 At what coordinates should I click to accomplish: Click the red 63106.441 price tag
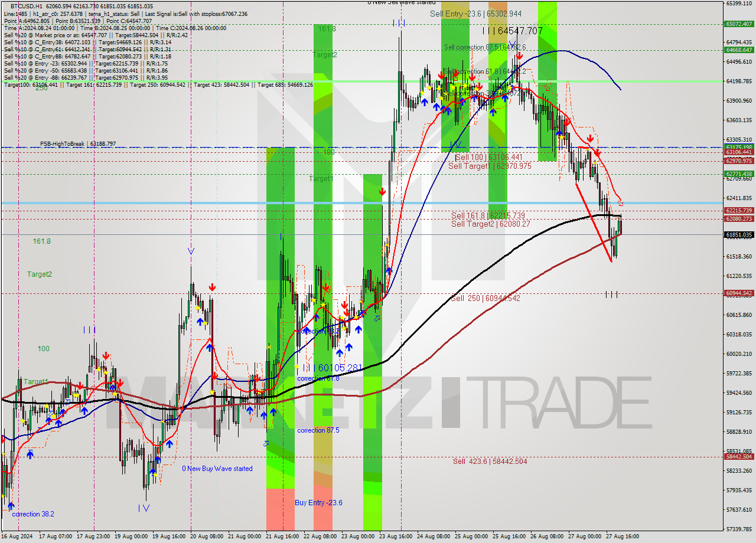[738, 152]
